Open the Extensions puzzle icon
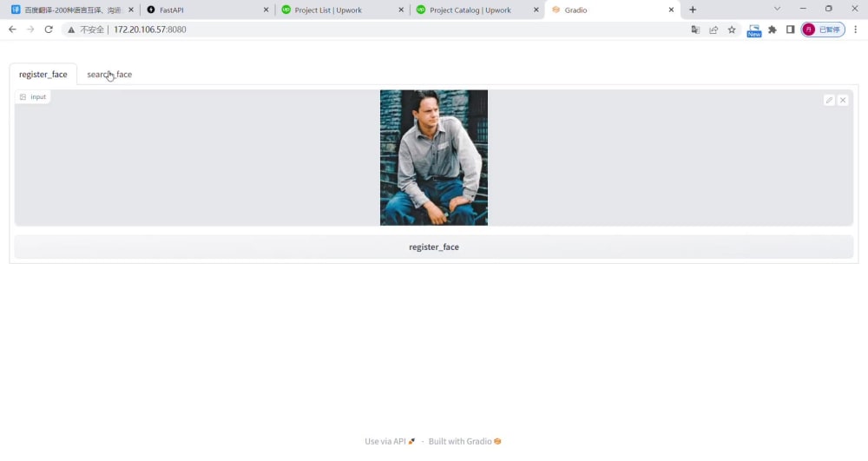Screen dimensions: 868x461 (x=773, y=30)
